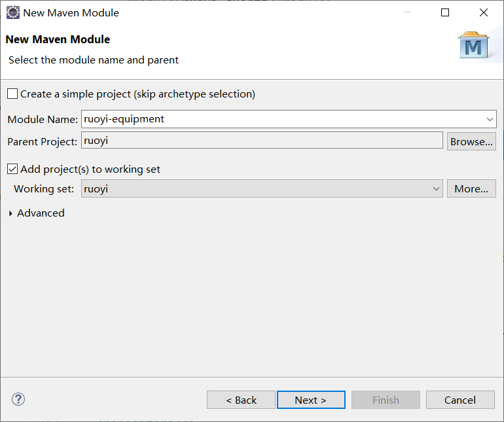The height and width of the screenshot is (422, 504).
Task: Click the 'Parent Project:' label
Action: point(42,142)
